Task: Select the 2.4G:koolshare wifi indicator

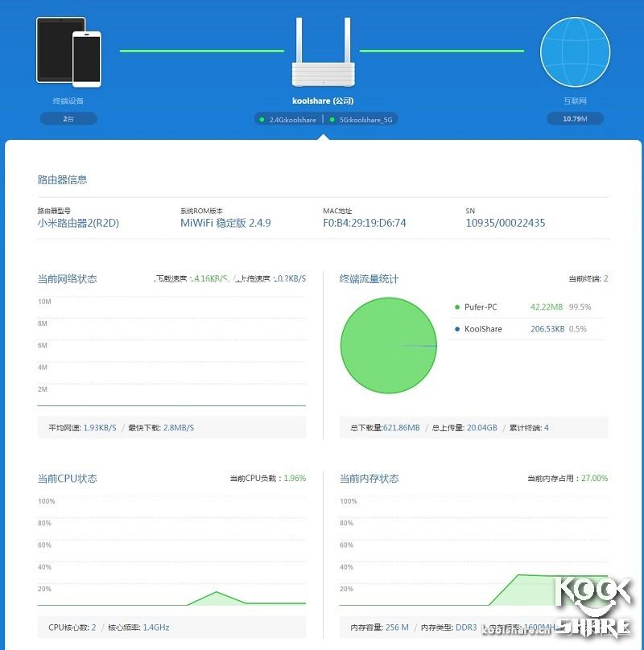Action: click(288, 120)
